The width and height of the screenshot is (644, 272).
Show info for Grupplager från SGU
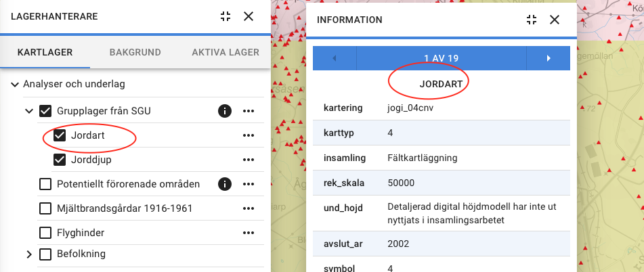225,111
